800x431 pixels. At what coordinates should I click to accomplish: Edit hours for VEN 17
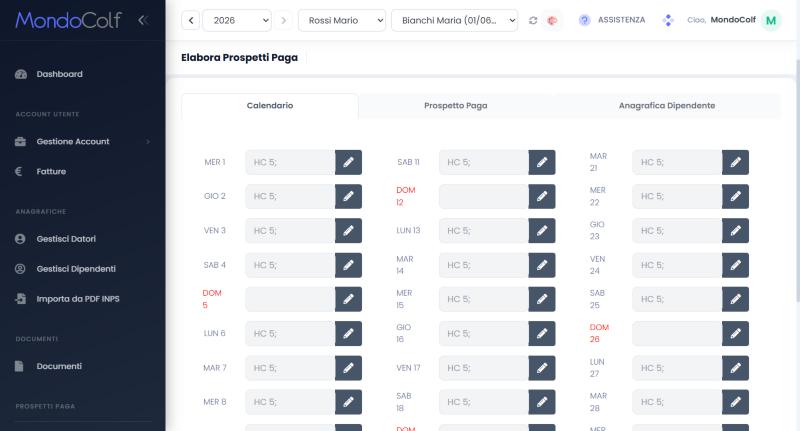pyautogui.click(x=542, y=368)
